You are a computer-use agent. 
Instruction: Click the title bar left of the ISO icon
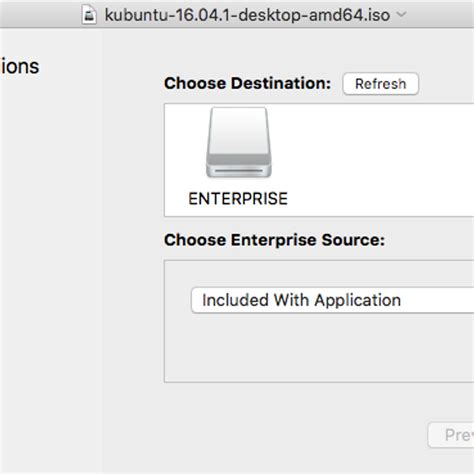40,14
